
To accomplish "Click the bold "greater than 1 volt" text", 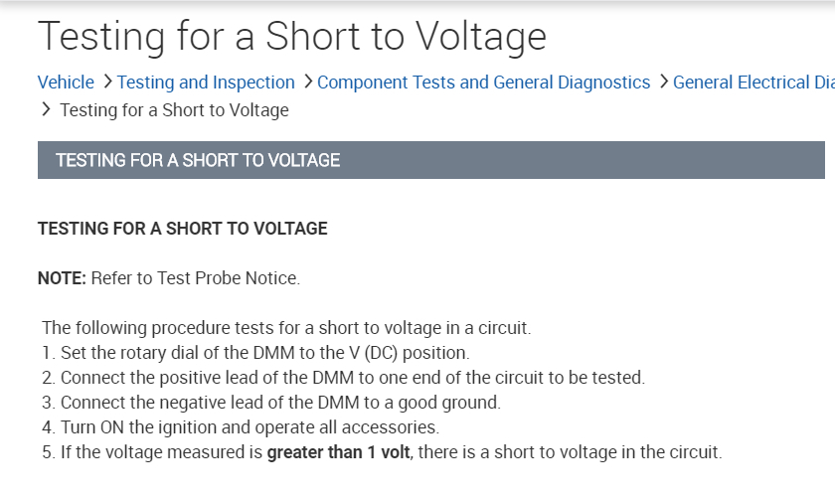I will click(338, 453).
